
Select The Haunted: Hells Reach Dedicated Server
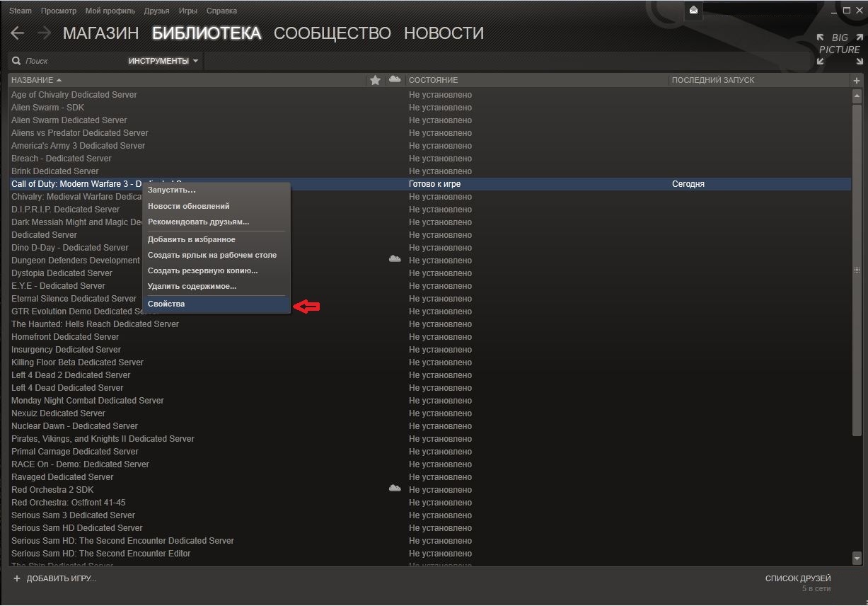point(95,324)
